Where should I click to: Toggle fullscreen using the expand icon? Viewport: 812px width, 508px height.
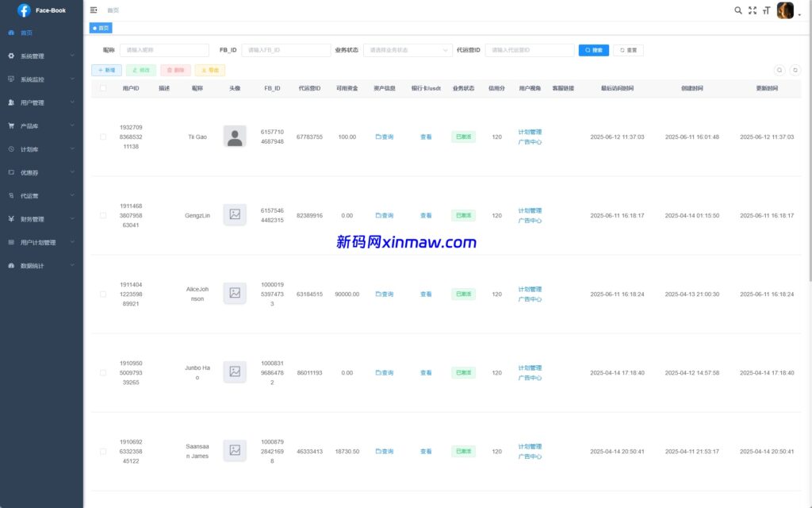752,10
